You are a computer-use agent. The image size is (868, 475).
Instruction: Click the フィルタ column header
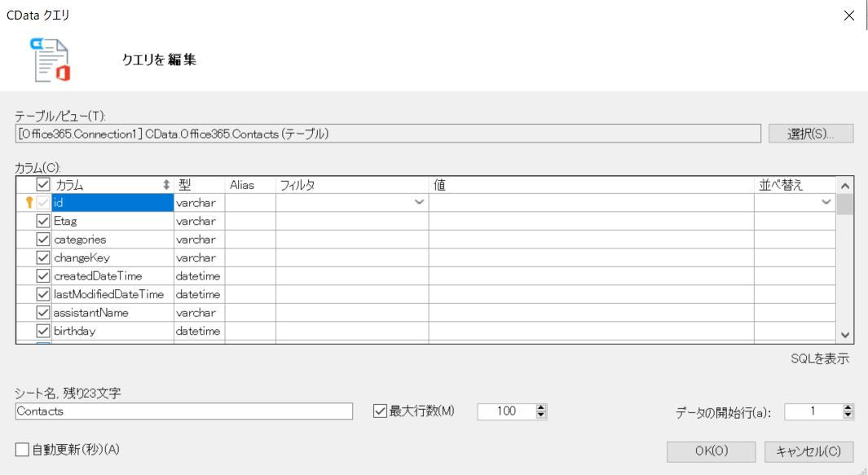pyautogui.click(x=352, y=185)
